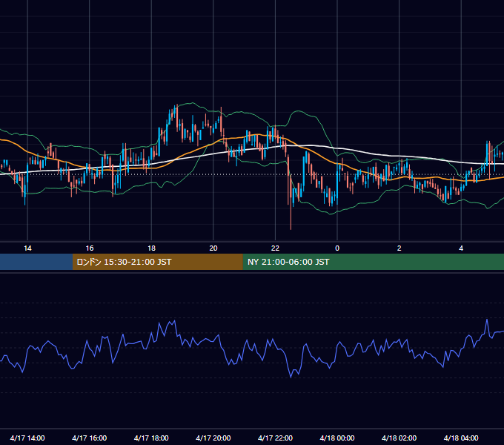Screen dimensions: 504x445
Task: Click the 14 hour axis label
Action: click(27, 248)
